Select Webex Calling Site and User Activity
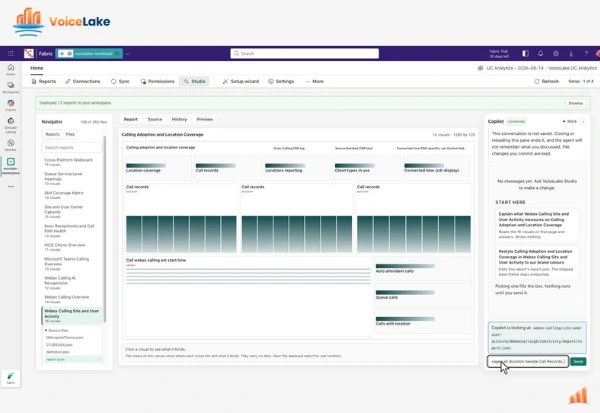The height and width of the screenshot is (413, 600). tap(72, 316)
